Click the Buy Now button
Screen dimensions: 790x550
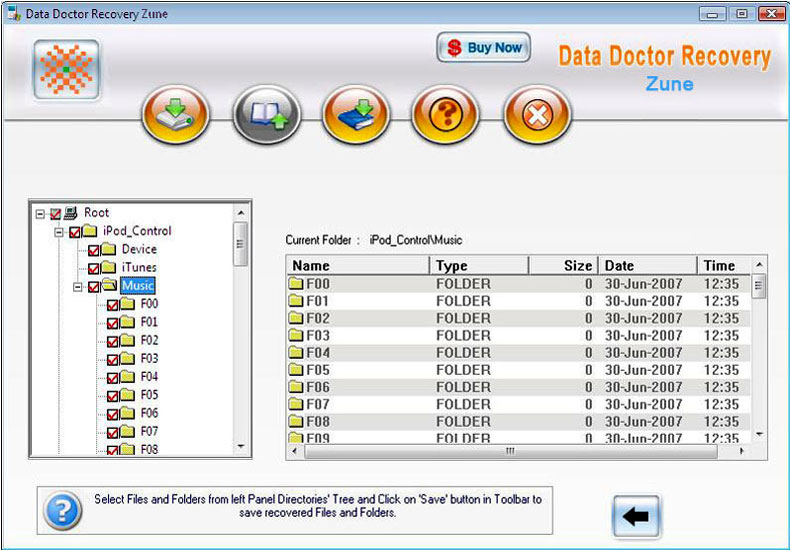coord(484,48)
